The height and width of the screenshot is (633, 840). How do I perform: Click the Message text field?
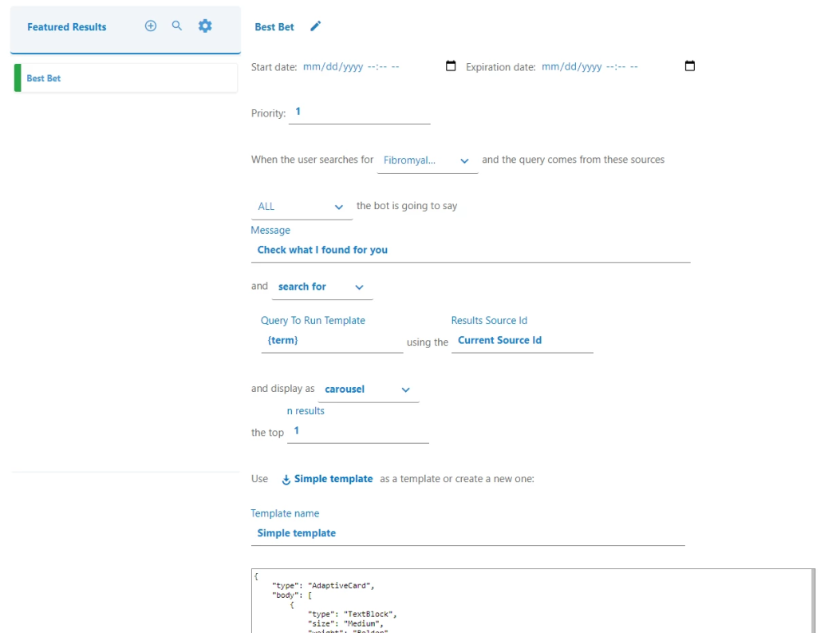tap(470, 250)
